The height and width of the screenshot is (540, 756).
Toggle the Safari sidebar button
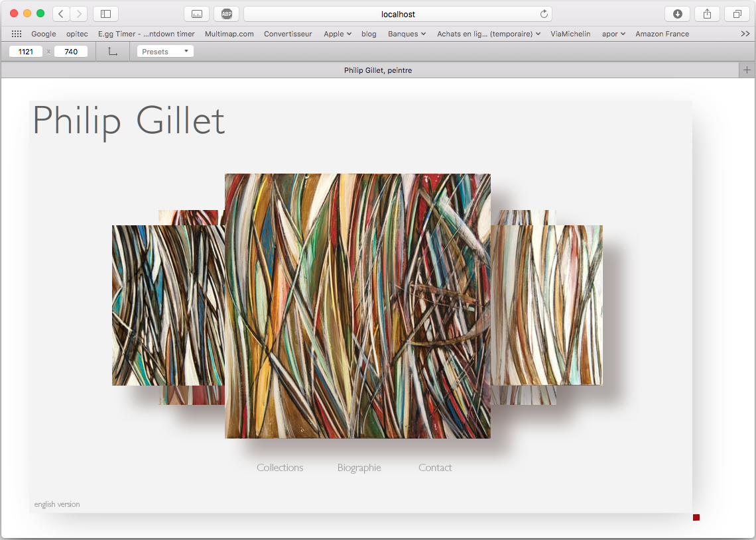(x=105, y=14)
